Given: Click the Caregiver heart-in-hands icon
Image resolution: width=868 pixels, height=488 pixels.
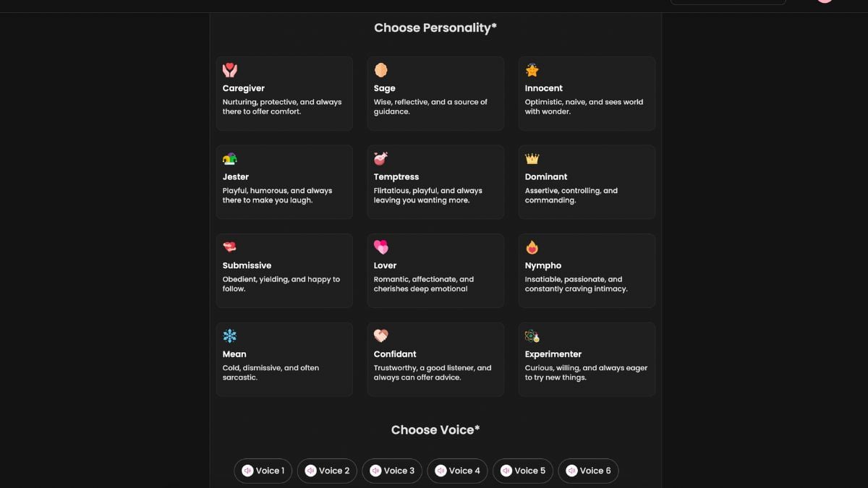Looking at the screenshot, I should coord(230,70).
